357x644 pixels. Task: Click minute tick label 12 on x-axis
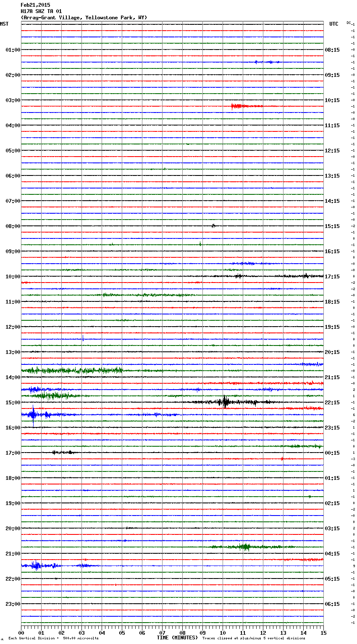tap(263, 633)
